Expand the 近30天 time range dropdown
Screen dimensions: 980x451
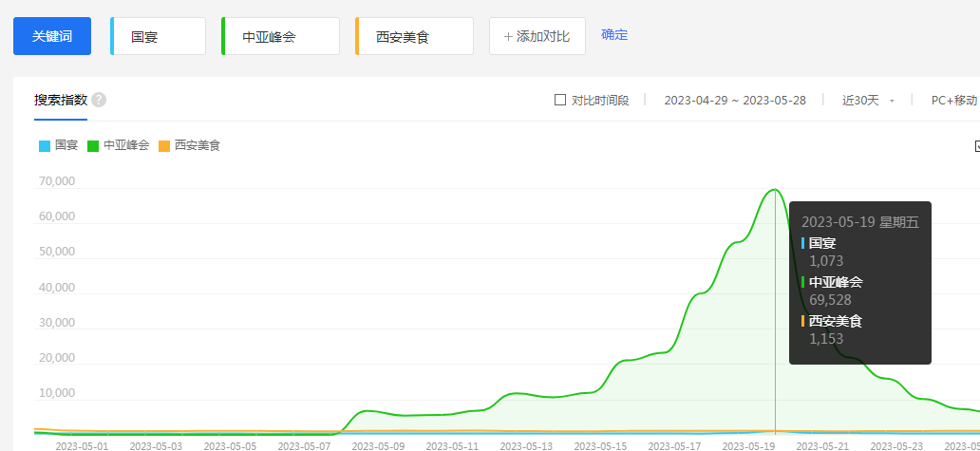coord(868,100)
